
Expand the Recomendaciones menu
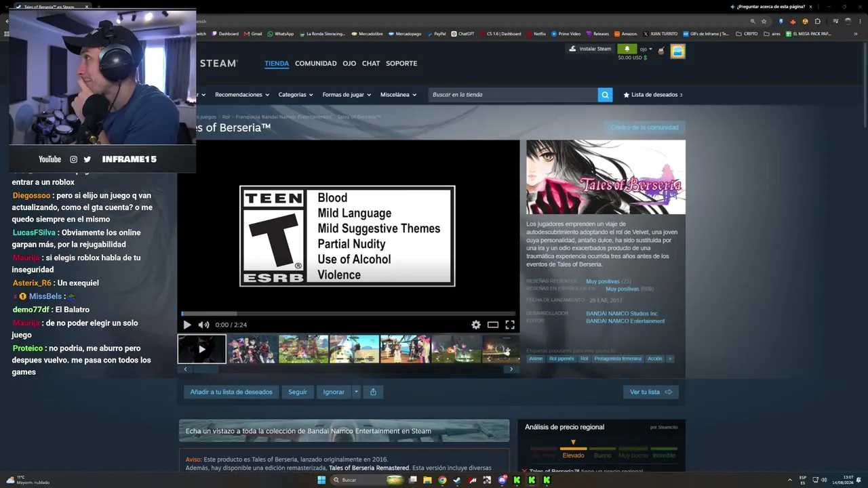[x=242, y=95]
